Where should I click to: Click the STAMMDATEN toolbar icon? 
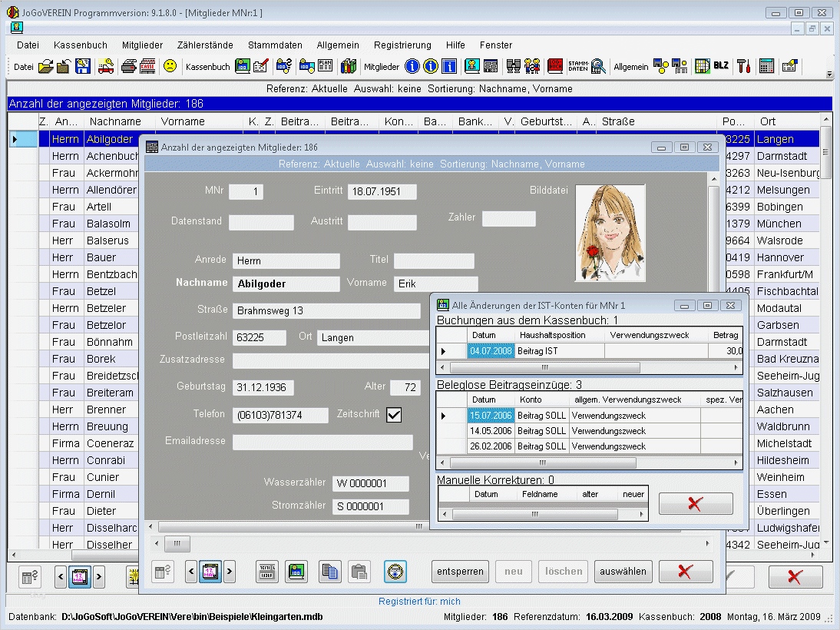(578, 67)
